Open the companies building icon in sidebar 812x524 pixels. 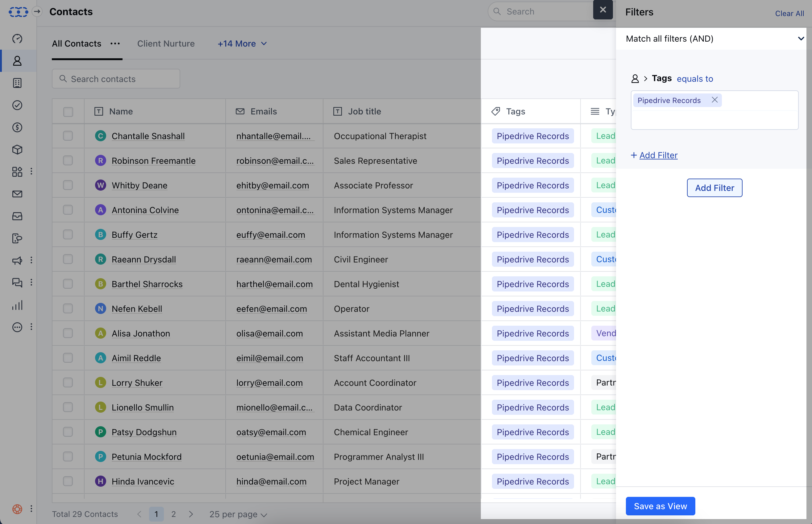17,83
